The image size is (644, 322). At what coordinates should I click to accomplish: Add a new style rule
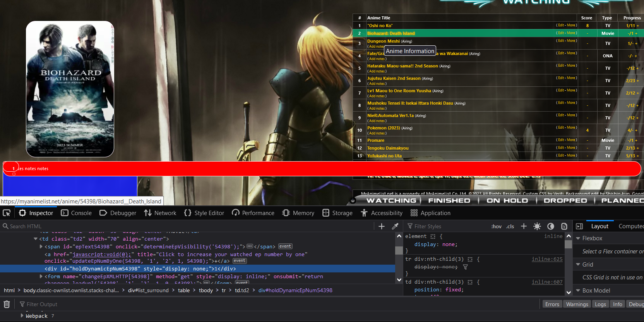524,226
